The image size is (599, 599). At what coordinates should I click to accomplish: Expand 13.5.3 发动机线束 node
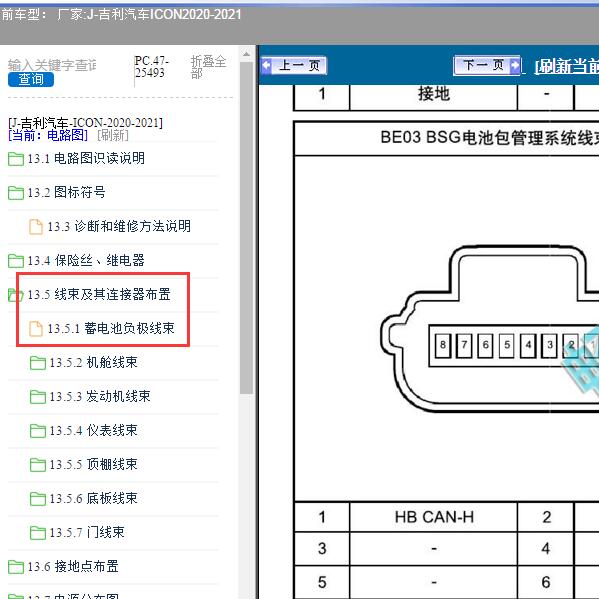(x=100, y=396)
